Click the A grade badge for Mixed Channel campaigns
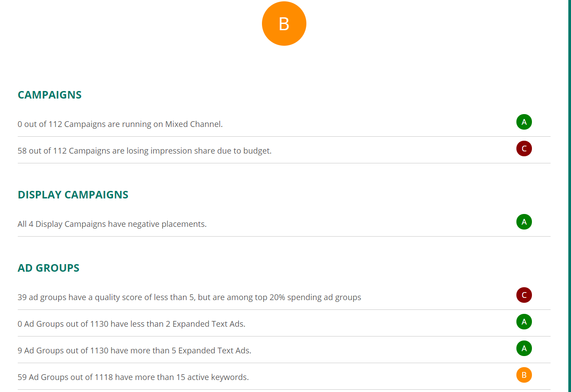 [x=524, y=122]
